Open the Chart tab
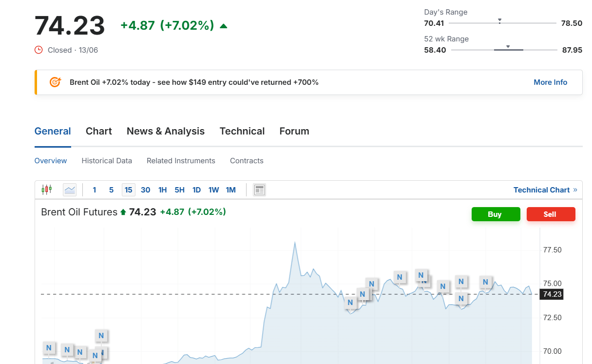The image size is (592, 364). coord(99,131)
